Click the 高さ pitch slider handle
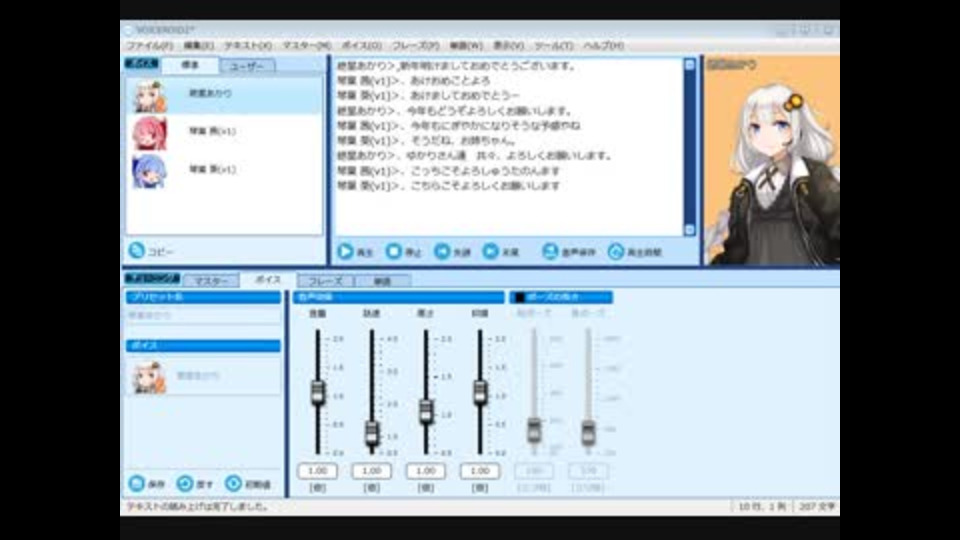Screen dimensions: 960x540 click(426, 412)
